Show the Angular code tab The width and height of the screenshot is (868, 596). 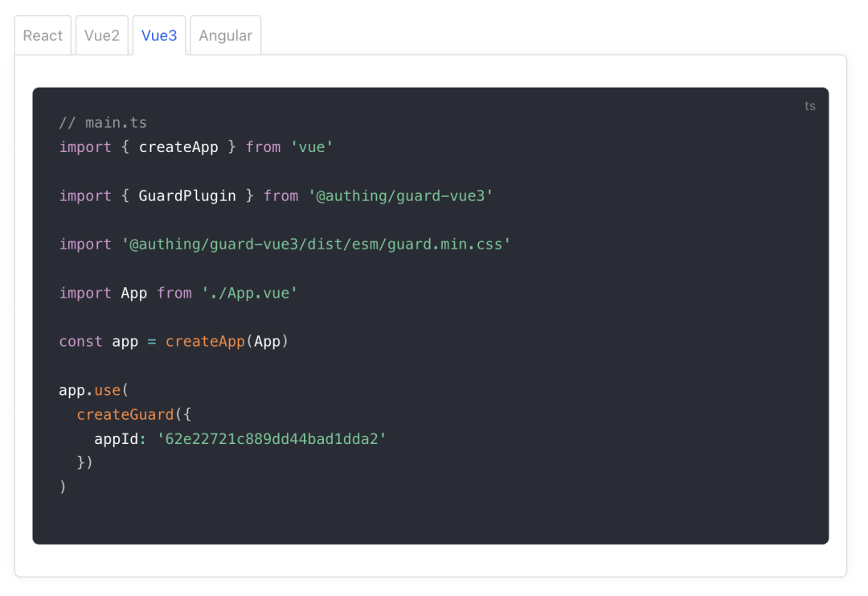click(x=225, y=35)
